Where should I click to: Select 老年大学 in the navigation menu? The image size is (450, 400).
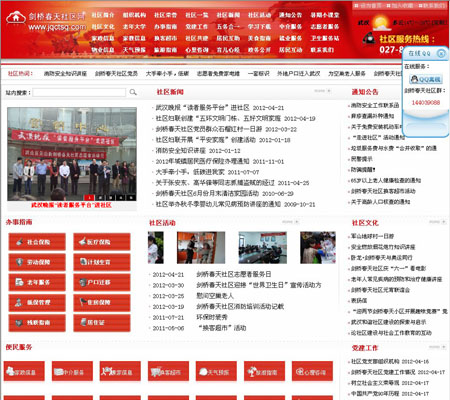(134, 27)
